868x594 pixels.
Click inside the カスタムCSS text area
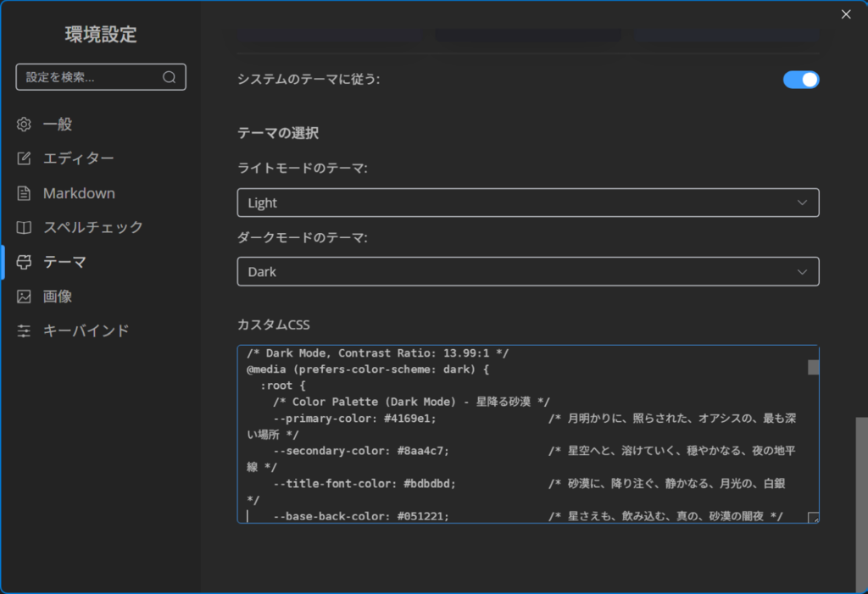point(528,434)
